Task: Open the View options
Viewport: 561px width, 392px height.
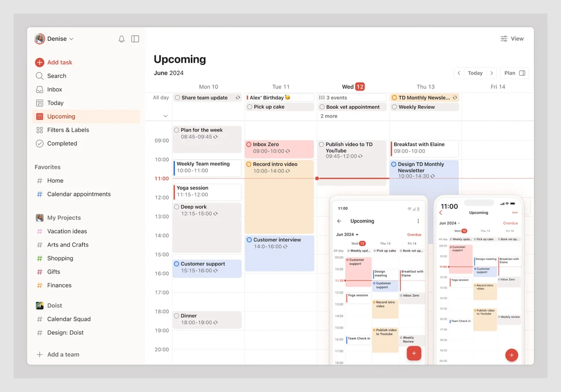Action: [512, 38]
